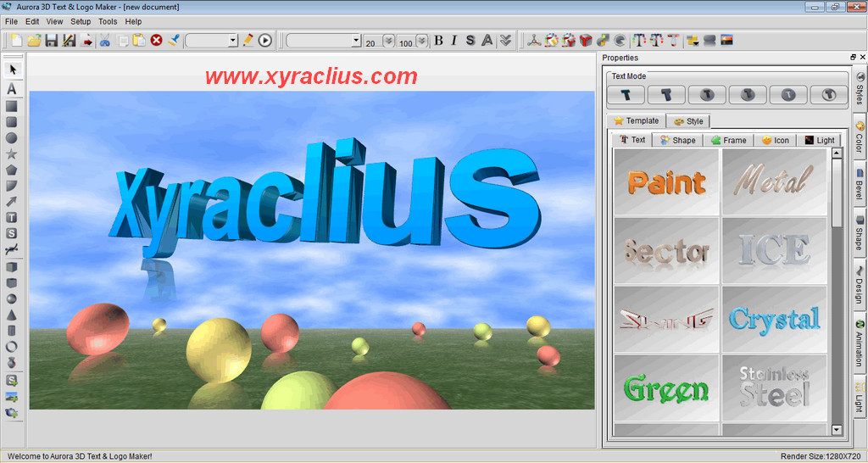
Task: Select the pentagon shape tool
Action: coord(12,170)
